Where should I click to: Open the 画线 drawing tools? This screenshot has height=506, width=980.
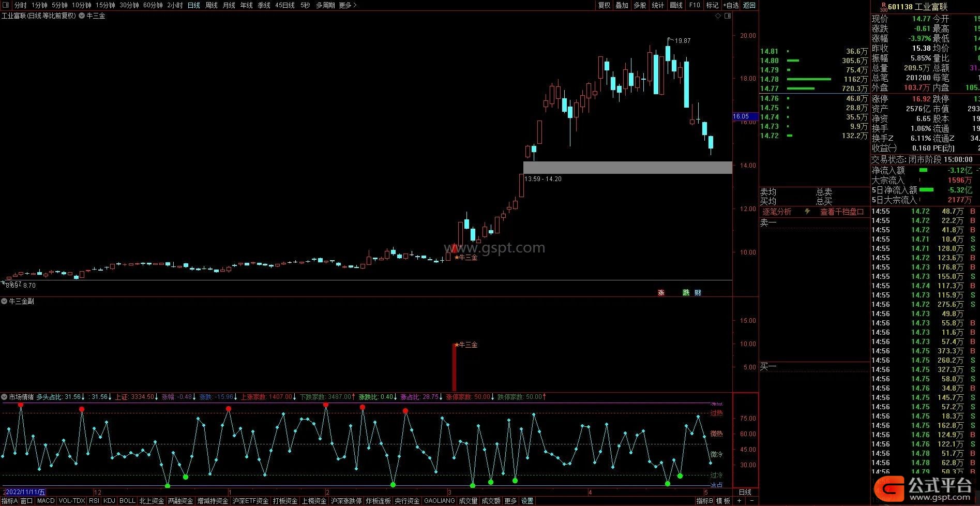pyautogui.click(x=676, y=5)
